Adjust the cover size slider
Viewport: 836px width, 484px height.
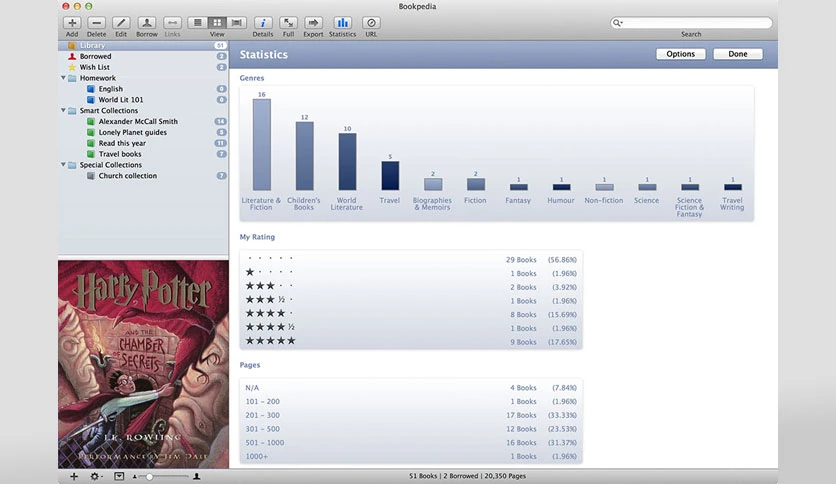click(x=150, y=477)
